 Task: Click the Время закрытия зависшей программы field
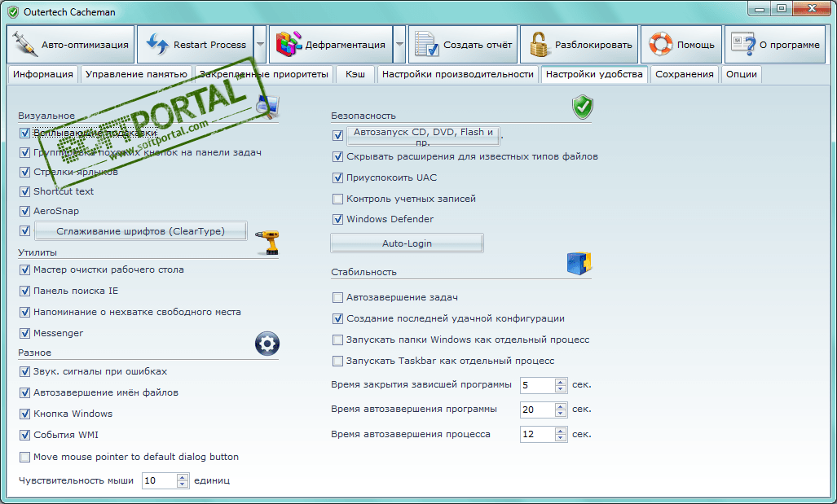(x=538, y=385)
